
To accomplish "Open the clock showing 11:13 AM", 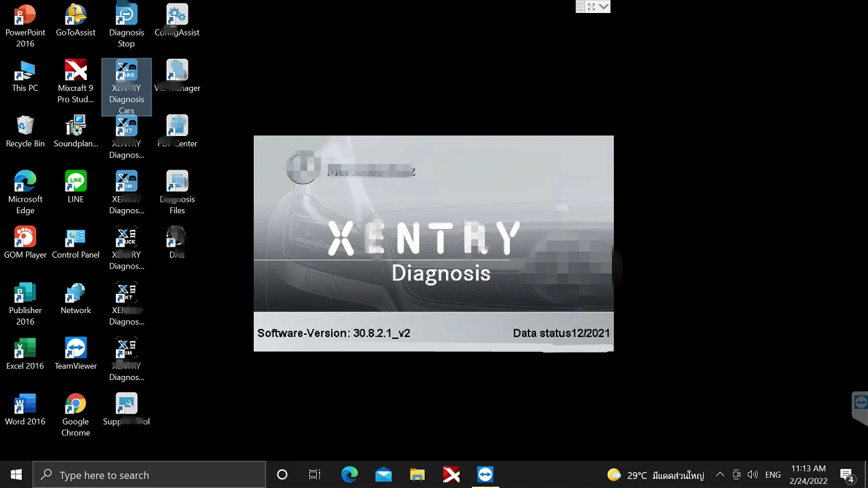I will (x=809, y=474).
